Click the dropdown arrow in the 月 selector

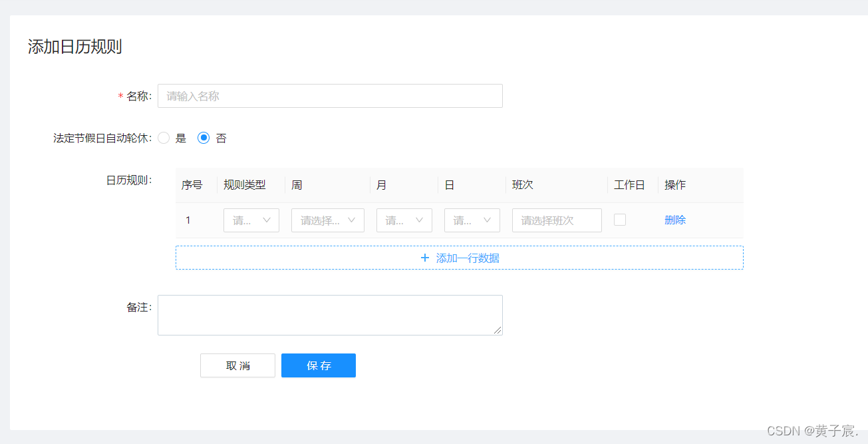click(420, 220)
